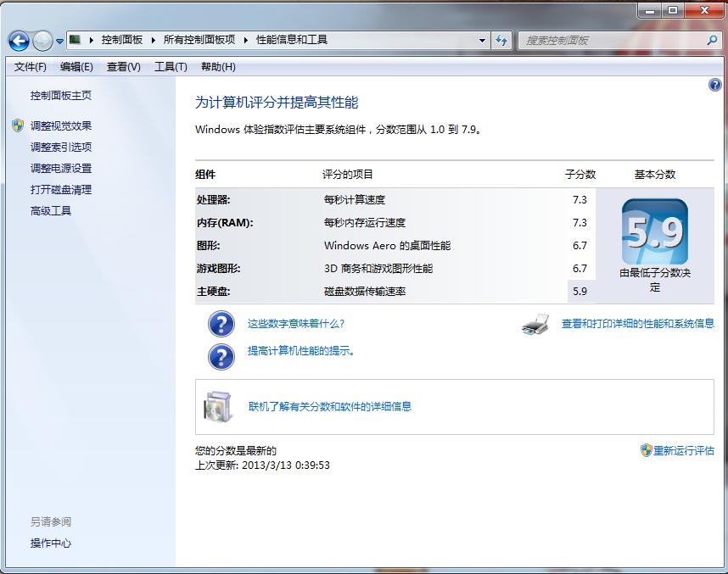The height and width of the screenshot is (574, 728).
Task: Open the 文件(F) menu
Action: coord(31,67)
